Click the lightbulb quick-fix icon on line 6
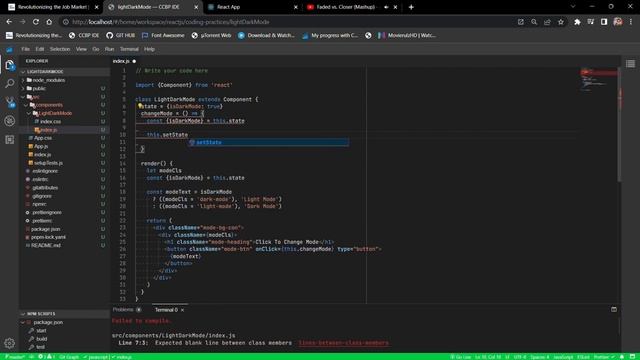This screenshot has height=360, width=640. [x=140, y=106]
